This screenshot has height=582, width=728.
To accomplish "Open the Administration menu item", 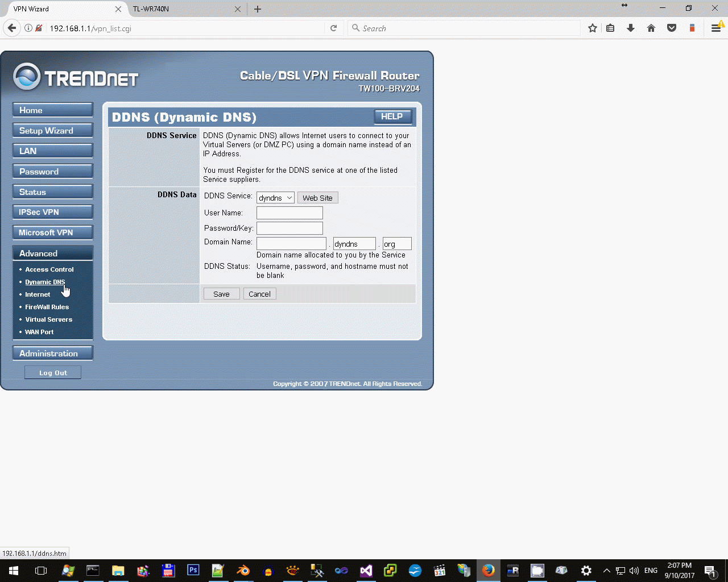I will click(x=53, y=354).
